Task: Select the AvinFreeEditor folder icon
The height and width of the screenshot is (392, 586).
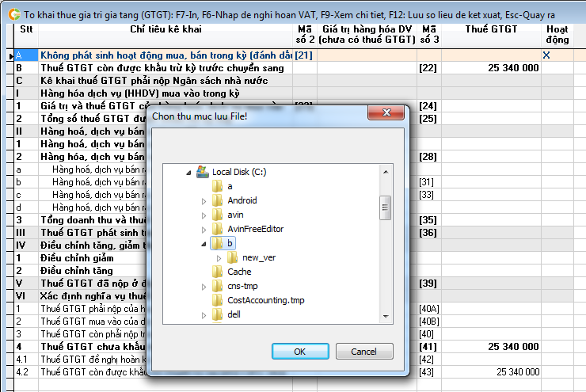Action: [217, 229]
